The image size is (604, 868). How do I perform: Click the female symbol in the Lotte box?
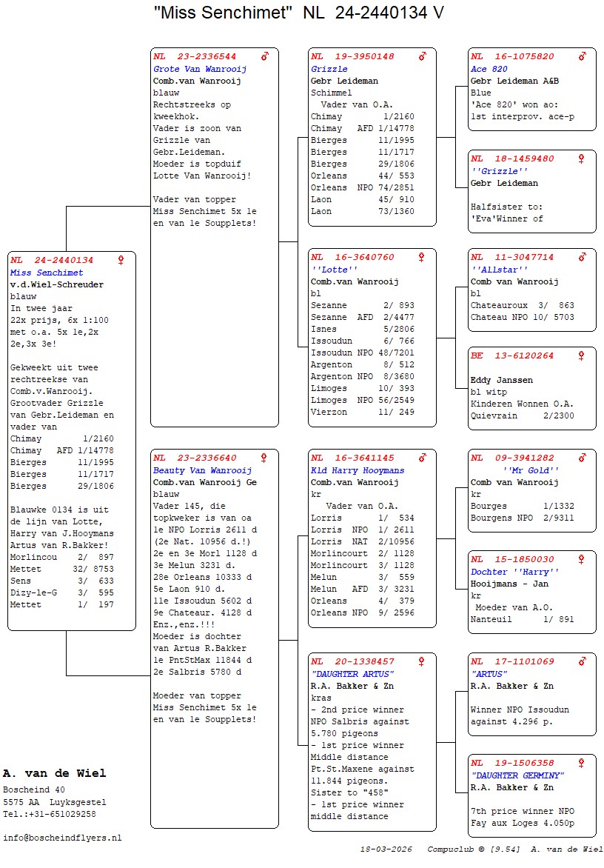coord(422,258)
